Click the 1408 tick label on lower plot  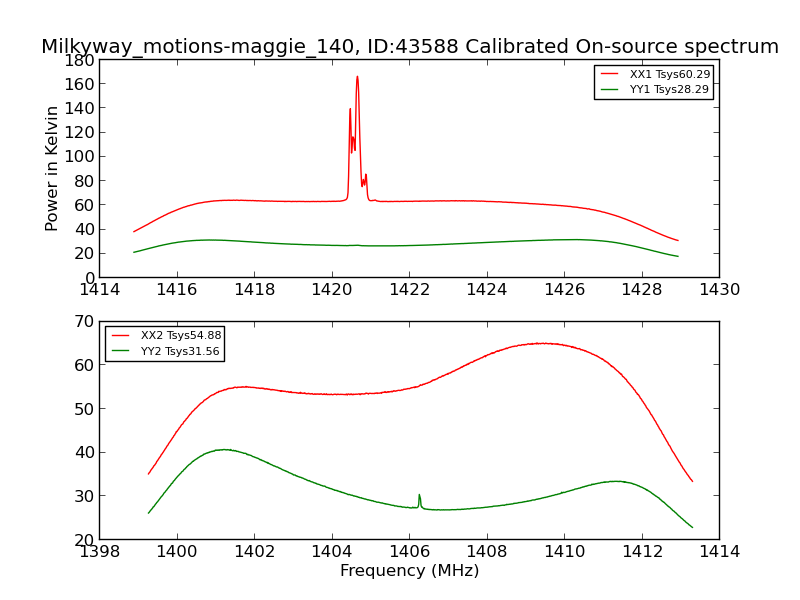coord(487,552)
